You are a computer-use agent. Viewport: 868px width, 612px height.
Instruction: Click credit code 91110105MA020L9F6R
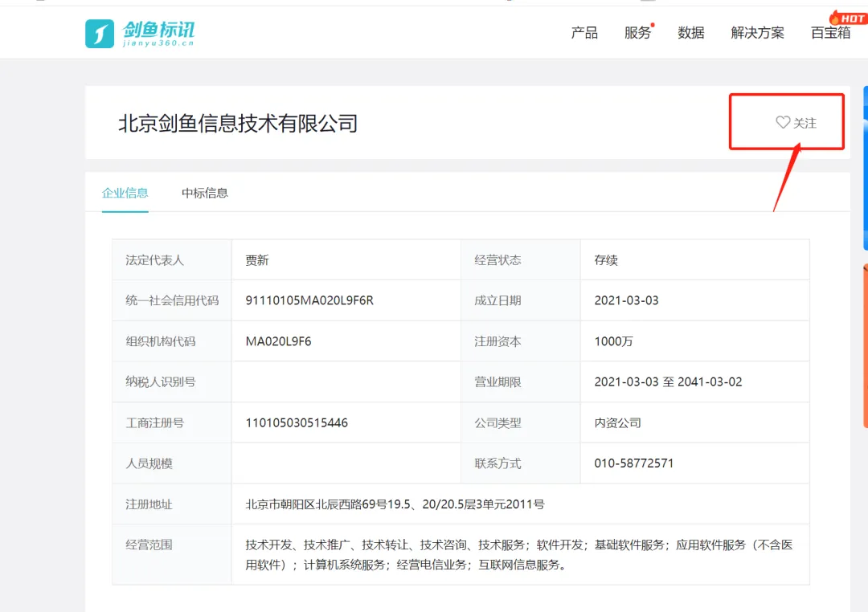(309, 300)
